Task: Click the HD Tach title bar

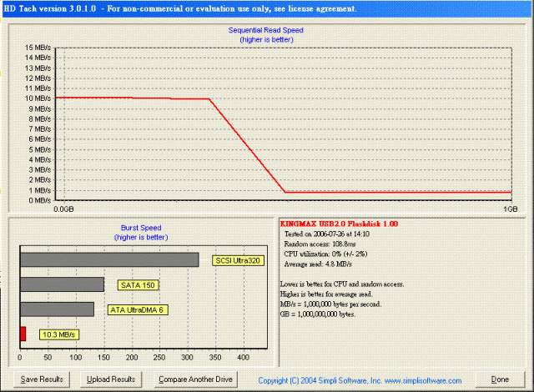Action: point(267,9)
